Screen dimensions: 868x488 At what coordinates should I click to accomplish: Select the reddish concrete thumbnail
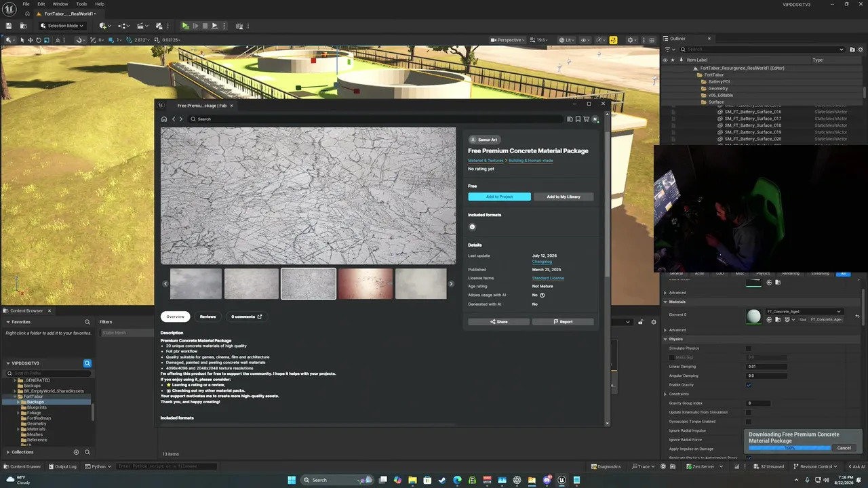click(366, 284)
